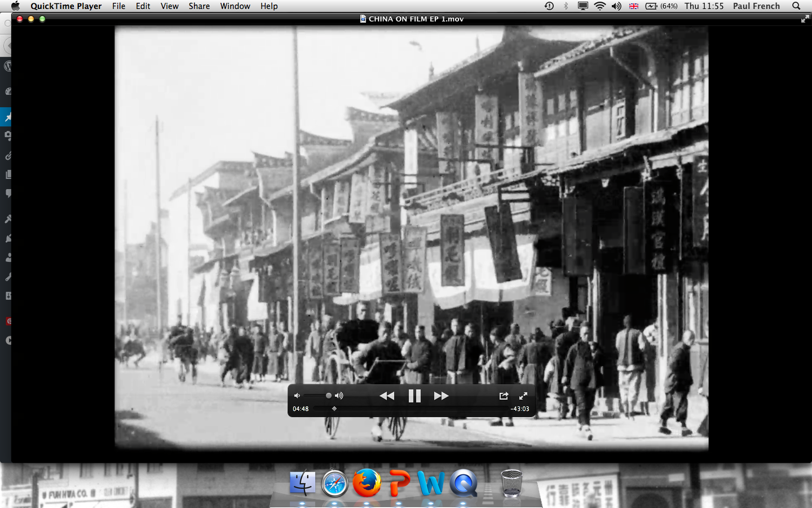Enter full screen from playback controller
Image resolution: width=812 pixels, height=508 pixels.
523,396
